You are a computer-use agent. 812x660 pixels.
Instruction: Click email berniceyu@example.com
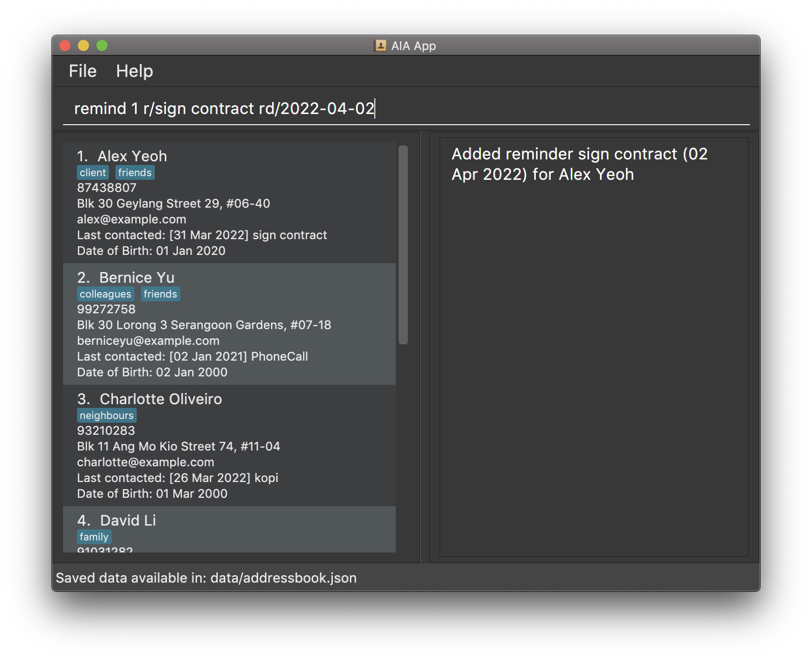tap(148, 341)
